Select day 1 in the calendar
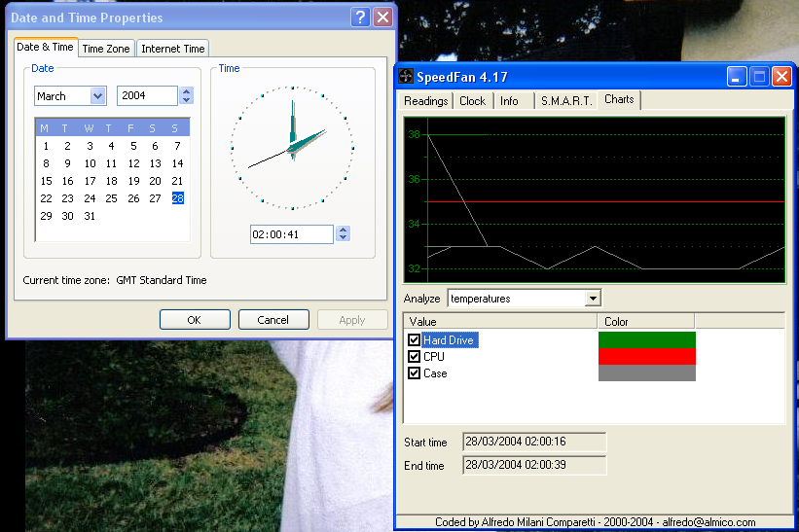The image size is (799, 532). pos(46,146)
